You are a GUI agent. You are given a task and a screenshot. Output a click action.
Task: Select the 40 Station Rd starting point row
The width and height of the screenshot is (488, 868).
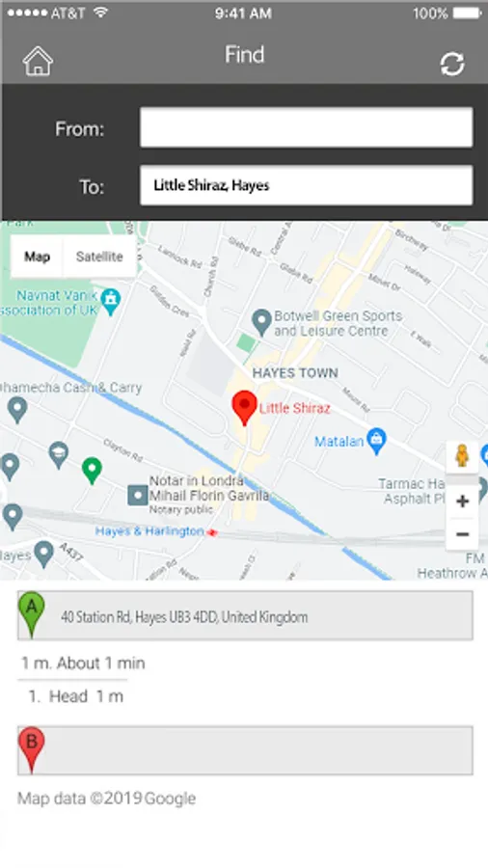[x=245, y=615]
